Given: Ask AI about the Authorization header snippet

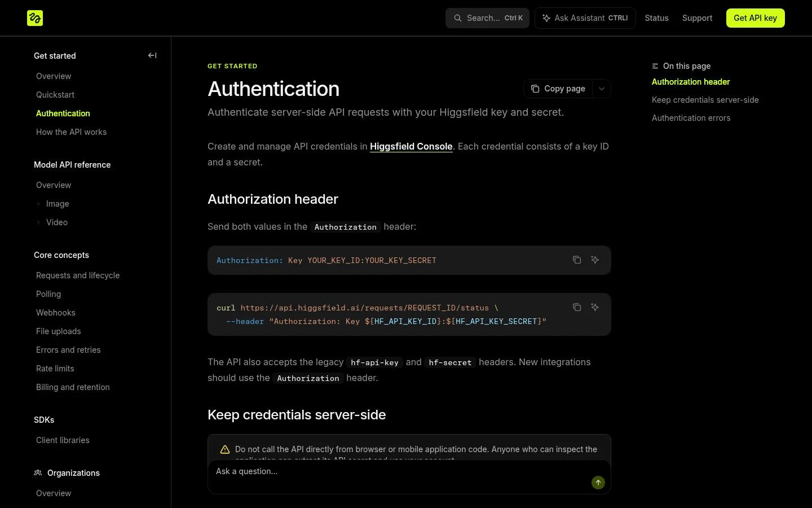Looking at the screenshot, I should coord(595,260).
